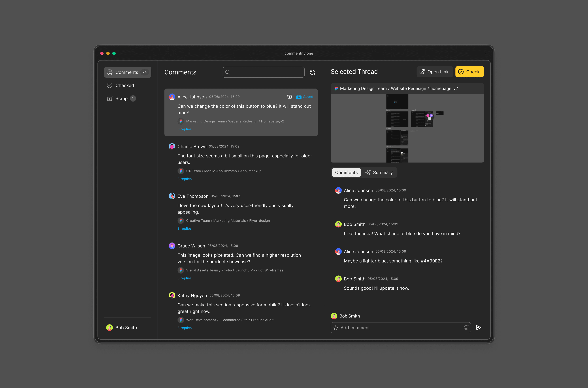The image size is (588, 388).
Task: Open Marketing Design Team / Website Redesign / Homepage_v2 link
Action: 235,121
